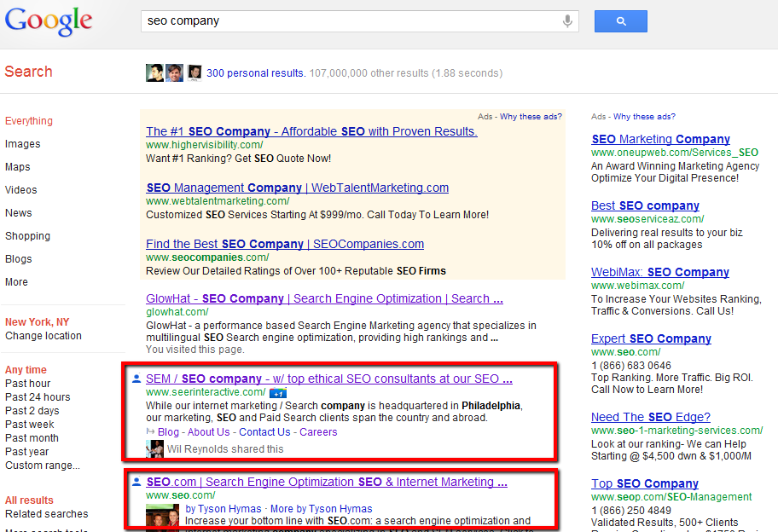778x532 pixels.
Task: Filter results to Past week
Action: pyautogui.click(x=29, y=425)
